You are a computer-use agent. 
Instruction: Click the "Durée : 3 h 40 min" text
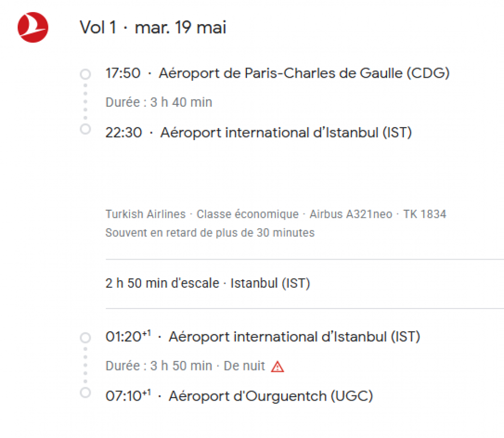coord(158,103)
